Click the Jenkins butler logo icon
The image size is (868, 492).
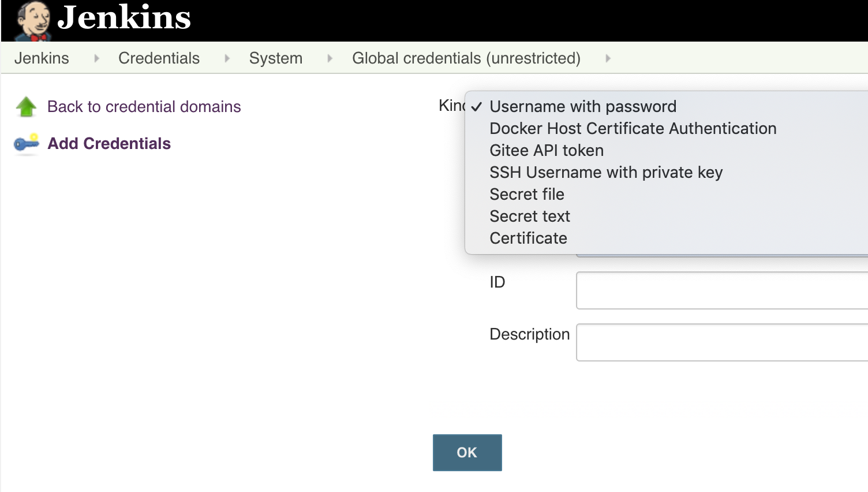(x=33, y=21)
